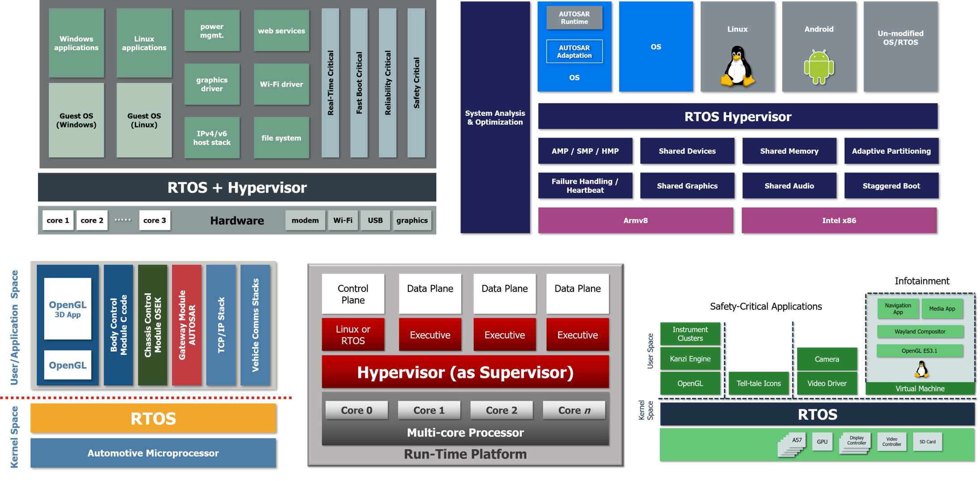Viewport: 980px width, 481px height.
Task: Select the modem hardware block
Action: (x=305, y=220)
